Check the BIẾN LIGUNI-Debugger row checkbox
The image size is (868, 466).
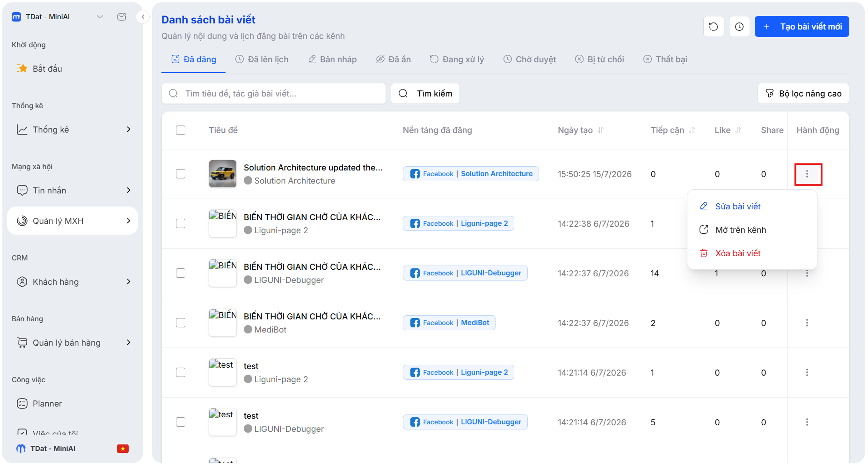click(x=181, y=274)
